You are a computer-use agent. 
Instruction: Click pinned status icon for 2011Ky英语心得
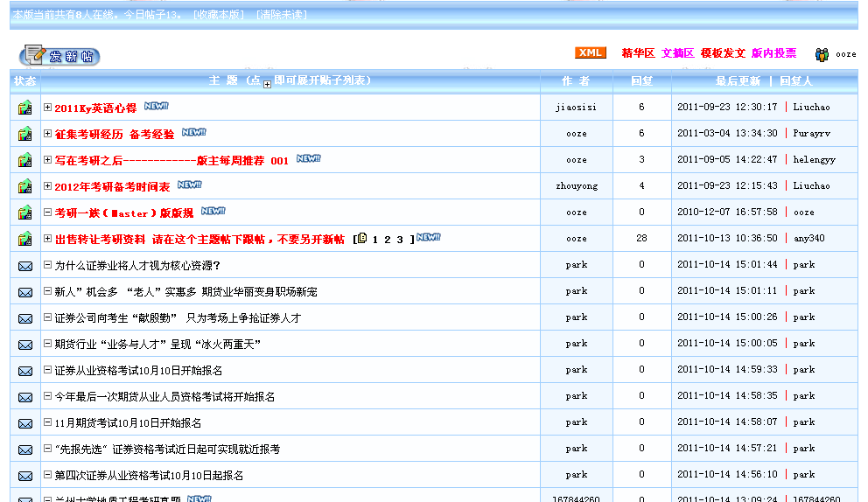[x=24, y=108]
